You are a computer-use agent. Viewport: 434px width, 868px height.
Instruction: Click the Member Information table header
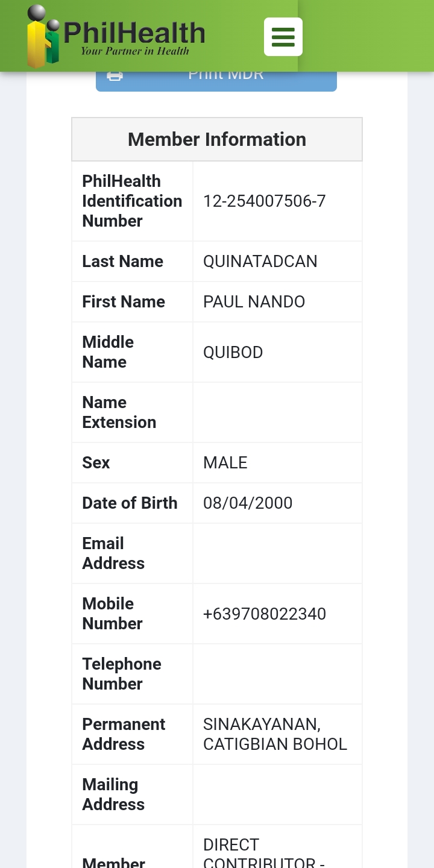217,139
